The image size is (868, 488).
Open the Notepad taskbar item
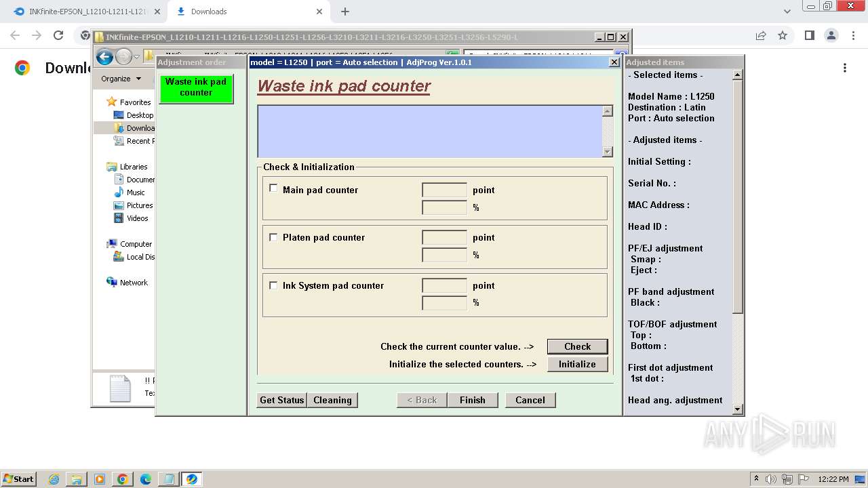click(x=168, y=479)
